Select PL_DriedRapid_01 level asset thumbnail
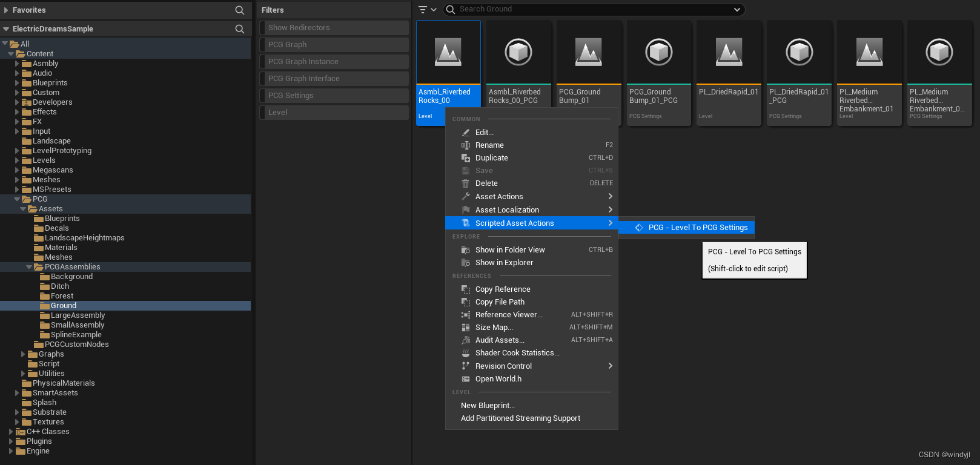Screen dimensions: 980x465 [x=729, y=53]
